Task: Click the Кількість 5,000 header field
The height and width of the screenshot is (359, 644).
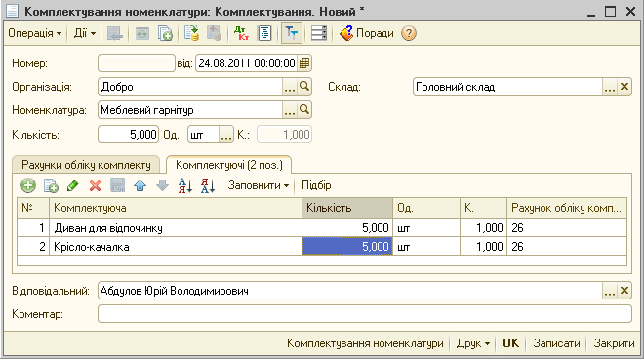Action: tap(128, 135)
